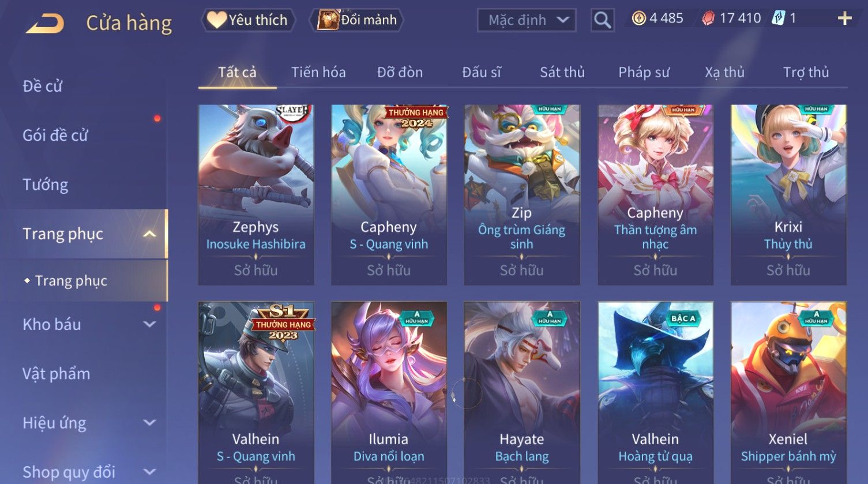Tap the plus icon to add currency

coord(844,19)
